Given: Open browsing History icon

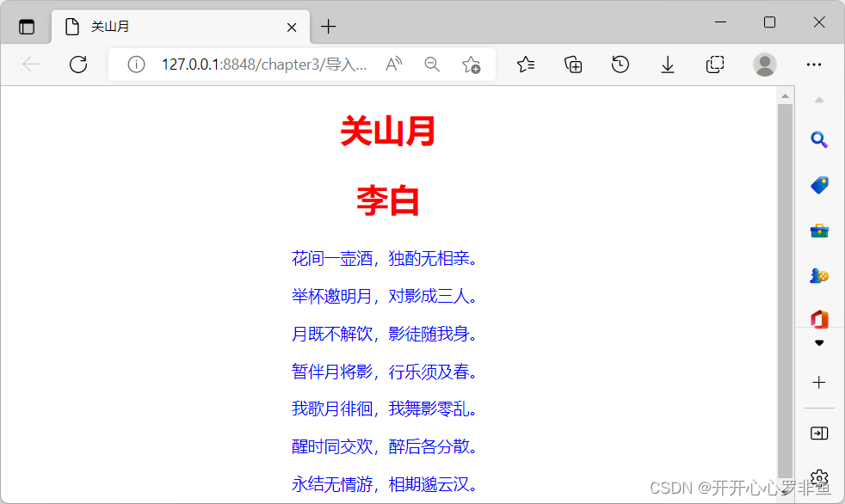Looking at the screenshot, I should point(620,65).
